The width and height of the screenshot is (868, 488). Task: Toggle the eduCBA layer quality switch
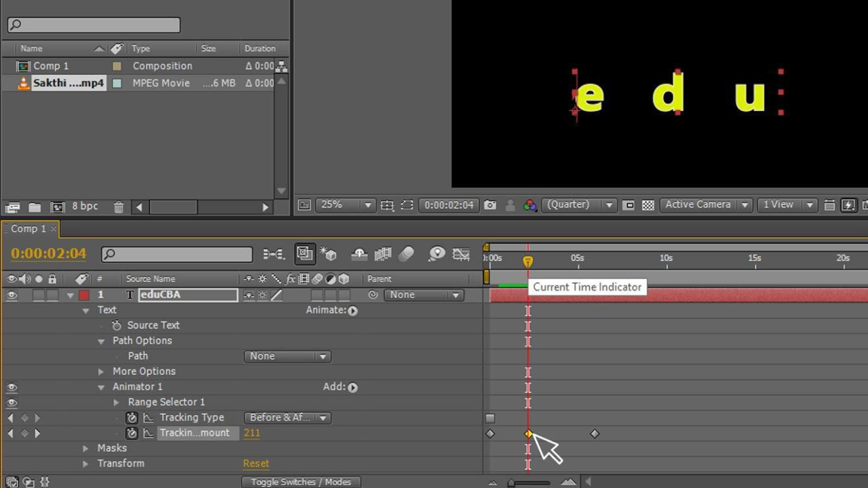pos(276,295)
